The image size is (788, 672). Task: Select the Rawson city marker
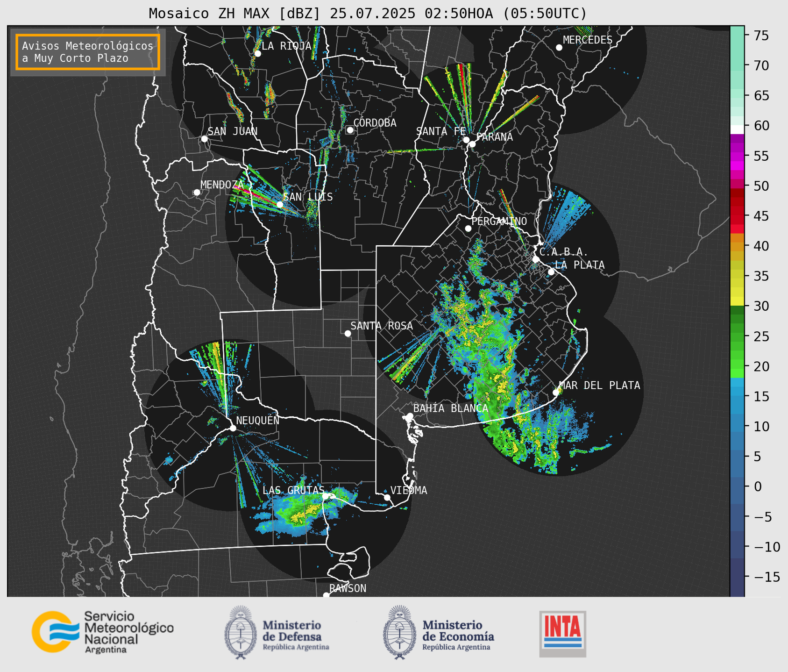326,595
